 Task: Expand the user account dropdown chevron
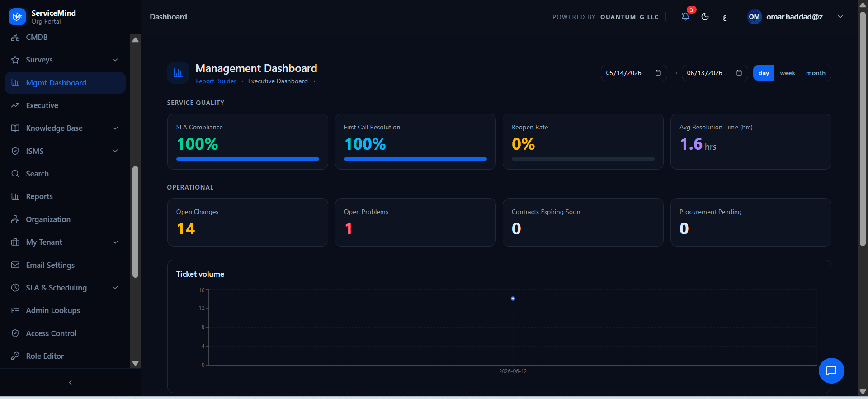click(840, 17)
